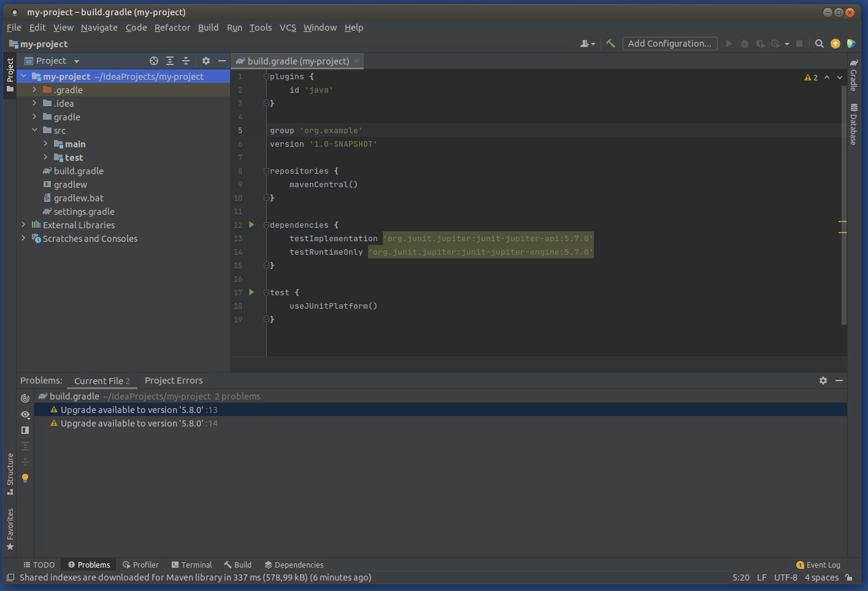The image size is (868, 591).
Task: Click the Run with Coverage icon
Action: coord(760,44)
